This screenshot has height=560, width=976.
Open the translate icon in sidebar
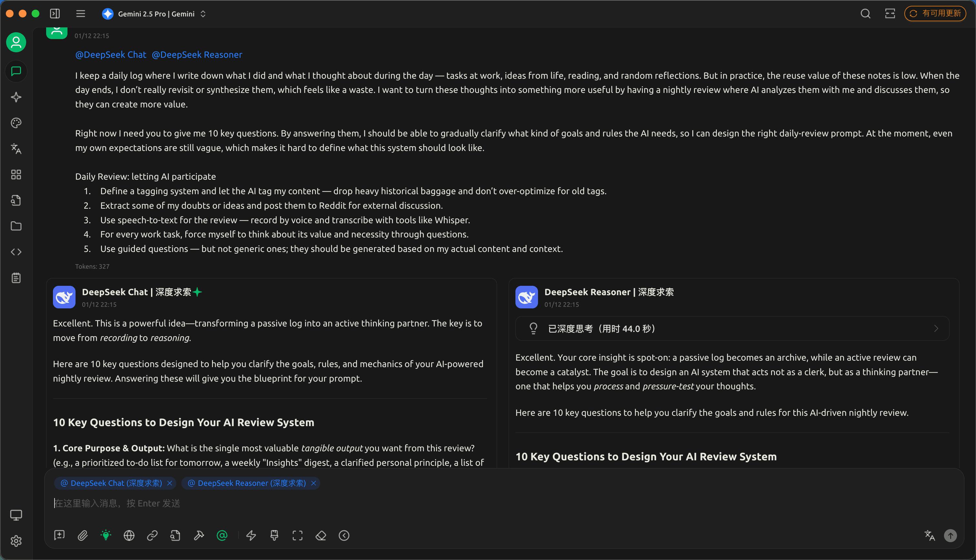click(x=16, y=148)
